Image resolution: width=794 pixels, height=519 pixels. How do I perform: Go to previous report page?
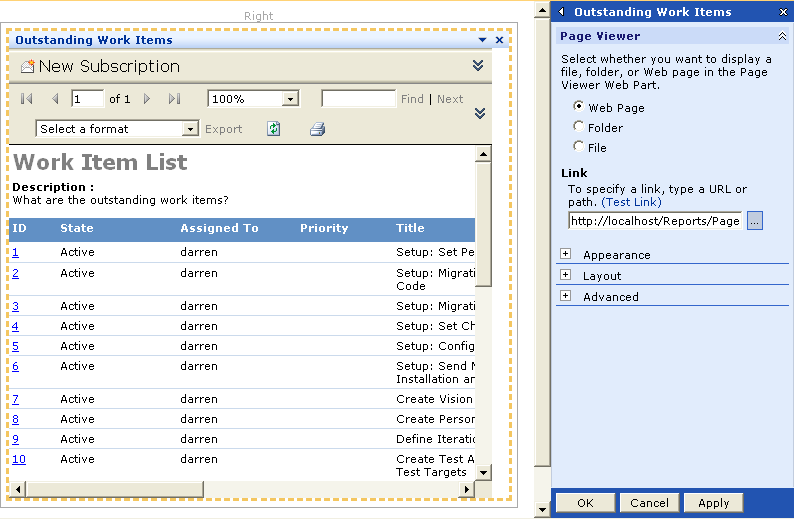[x=55, y=99]
